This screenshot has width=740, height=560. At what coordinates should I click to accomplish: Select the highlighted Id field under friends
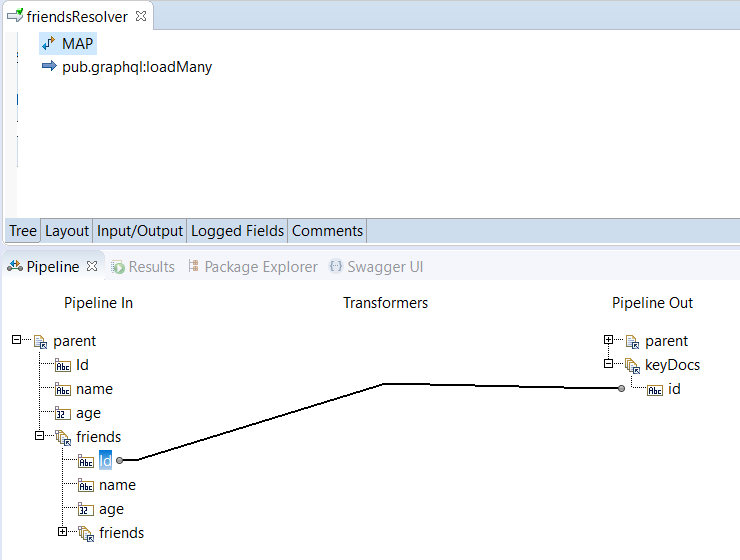pyautogui.click(x=105, y=461)
